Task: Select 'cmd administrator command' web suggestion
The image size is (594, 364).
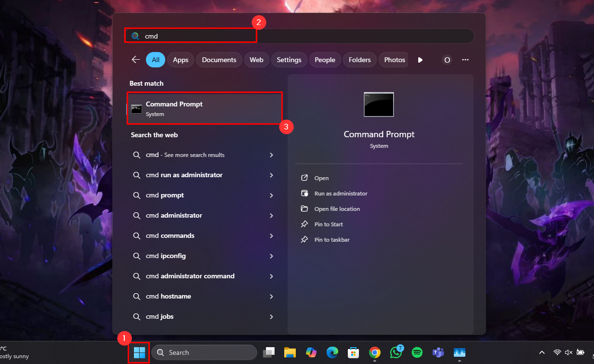Action: point(204,276)
